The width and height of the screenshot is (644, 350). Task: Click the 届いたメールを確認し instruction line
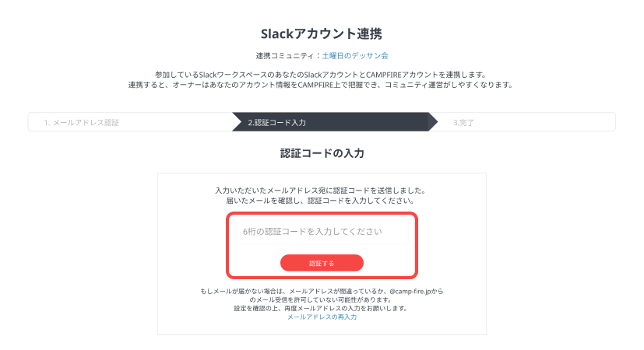[x=321, y=201]
